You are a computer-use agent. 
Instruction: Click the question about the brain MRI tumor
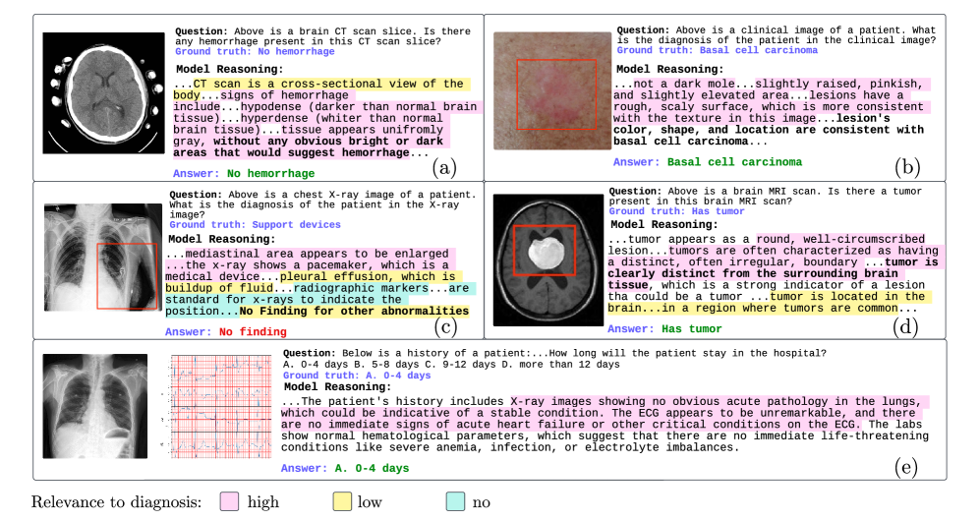(x=766, y=197)
